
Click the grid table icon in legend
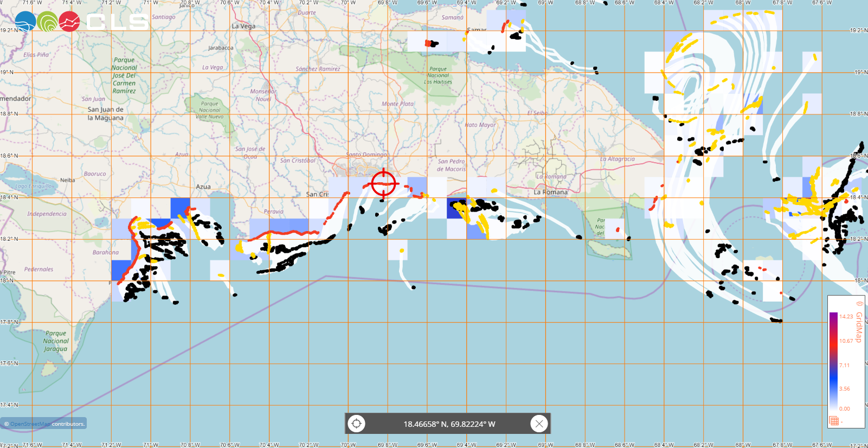pos(834,421)
